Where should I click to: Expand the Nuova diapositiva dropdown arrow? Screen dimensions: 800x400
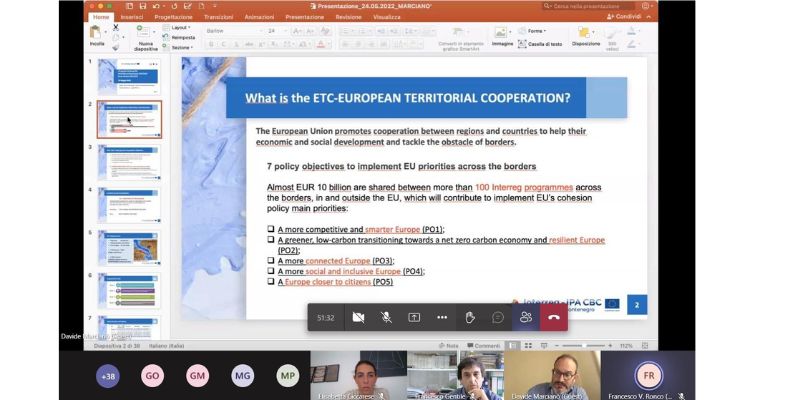point(154,32)
